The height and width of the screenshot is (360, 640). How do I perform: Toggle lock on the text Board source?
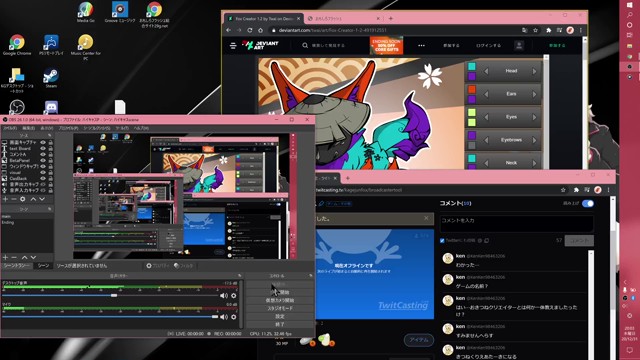(50, 149)
